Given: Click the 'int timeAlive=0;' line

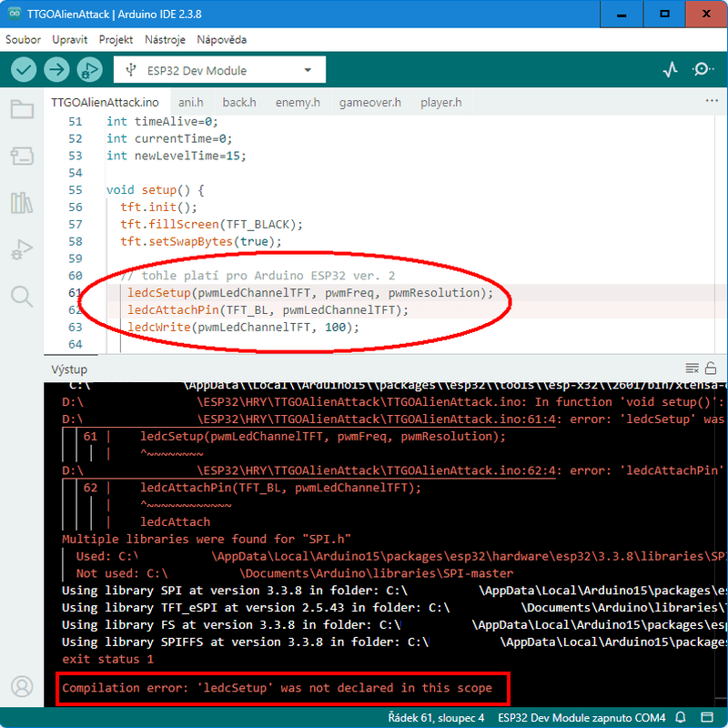Looking at the screenshot, I should point(162,121).
